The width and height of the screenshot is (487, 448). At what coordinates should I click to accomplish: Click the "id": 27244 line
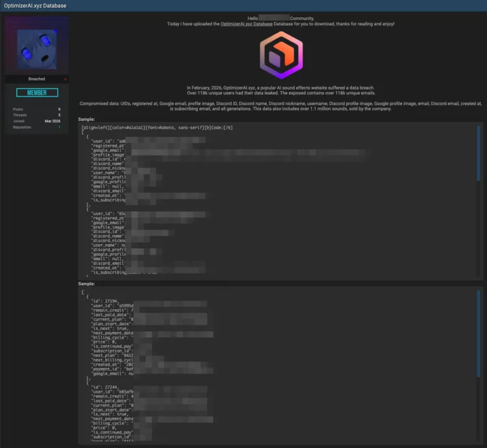click(x=105, y=387)
